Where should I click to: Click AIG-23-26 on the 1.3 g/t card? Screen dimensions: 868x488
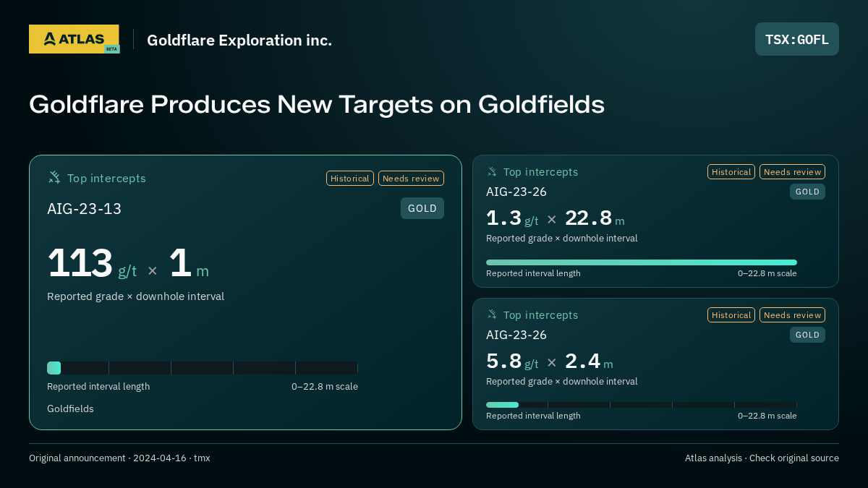click(516, 192)
